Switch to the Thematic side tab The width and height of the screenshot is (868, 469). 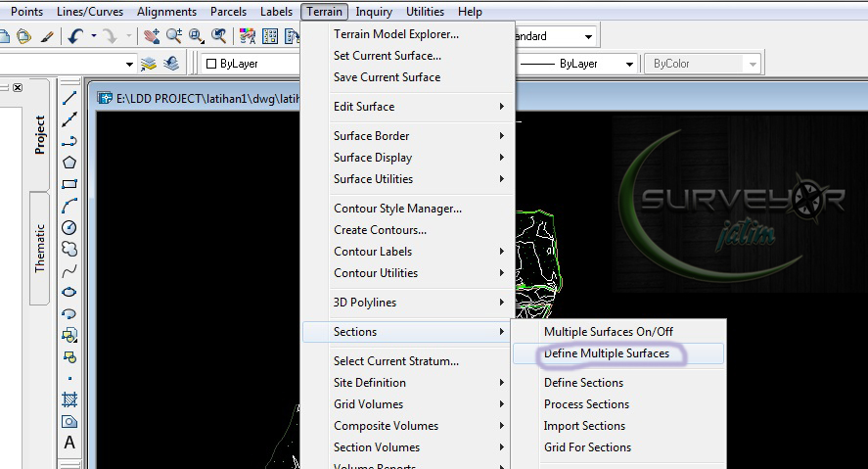coord(39,248)
